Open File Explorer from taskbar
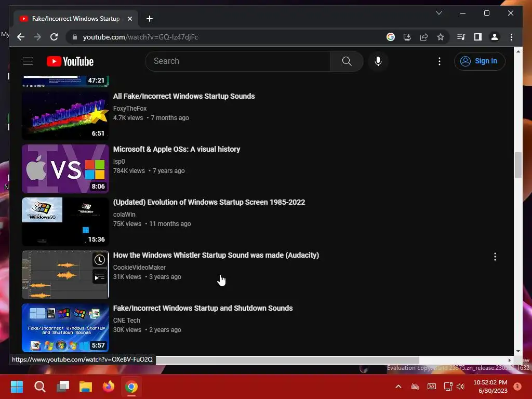The image size is (532, 399). click(86, 387)
